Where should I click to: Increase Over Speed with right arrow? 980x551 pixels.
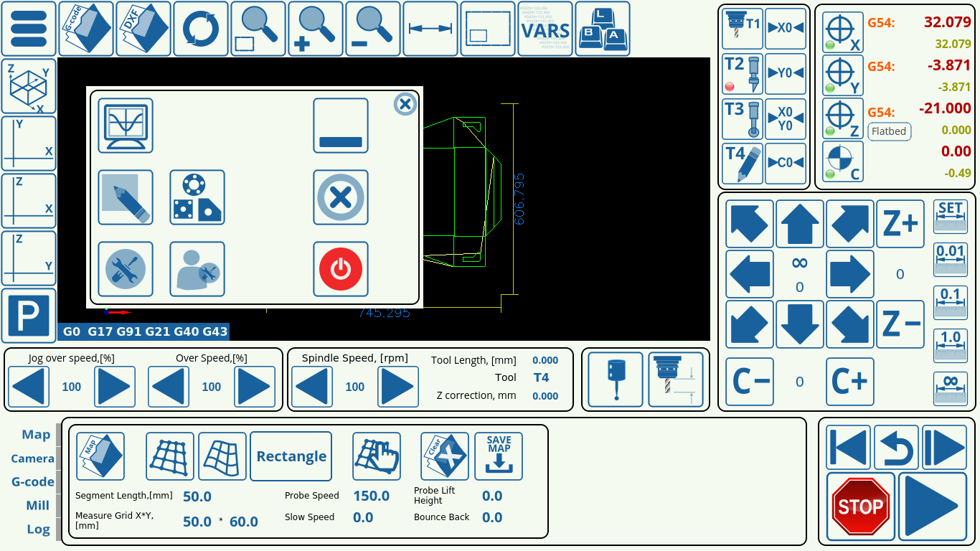tap(254, 387)
